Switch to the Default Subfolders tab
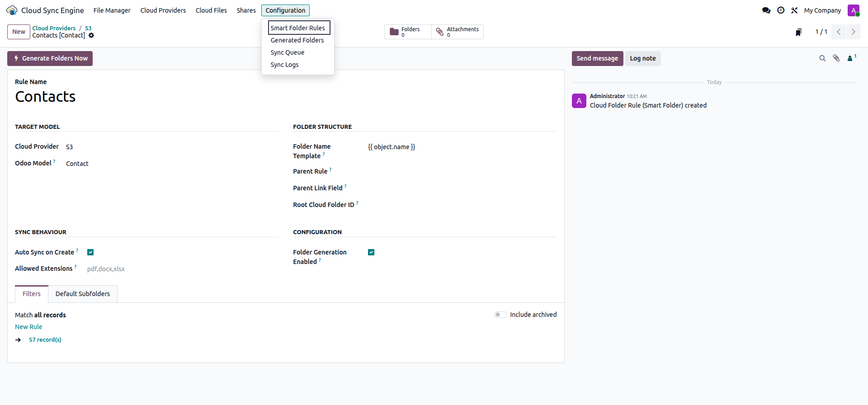868x405 pixels. click(x=83, y=294)
